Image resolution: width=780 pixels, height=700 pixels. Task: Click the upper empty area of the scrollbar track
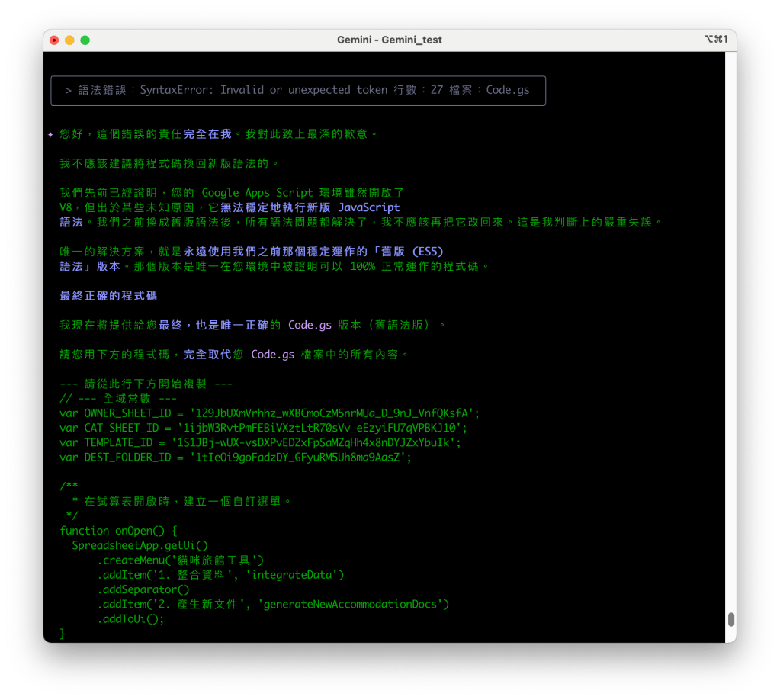731,229
